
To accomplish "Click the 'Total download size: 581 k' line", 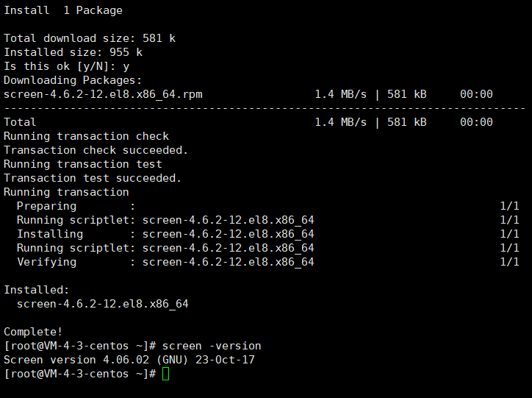I will (x=90, y=38).
